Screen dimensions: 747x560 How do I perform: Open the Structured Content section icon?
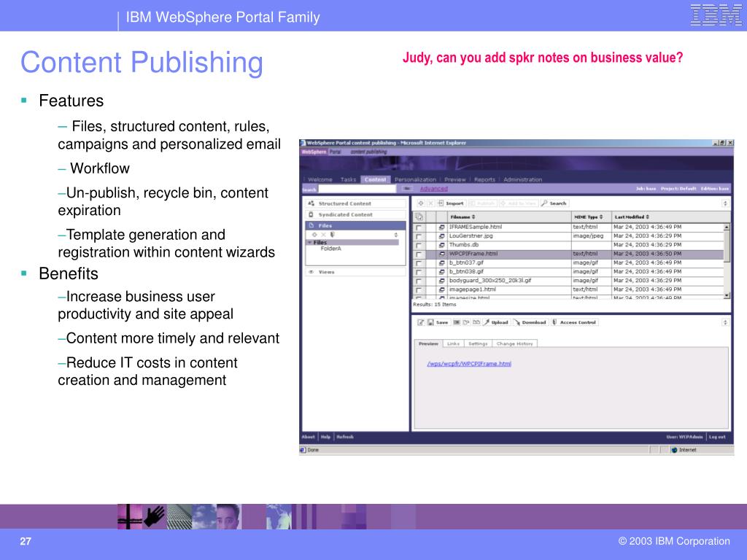(x=311, y=203)
